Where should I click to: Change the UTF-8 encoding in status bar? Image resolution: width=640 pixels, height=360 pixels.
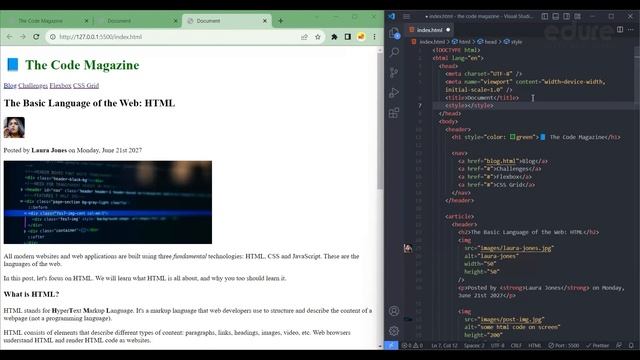click(498, 345)
